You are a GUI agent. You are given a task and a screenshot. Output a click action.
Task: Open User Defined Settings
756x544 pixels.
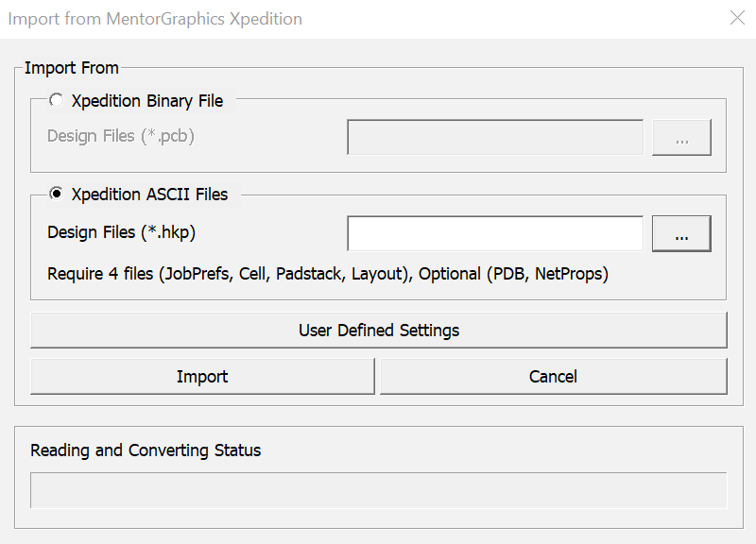point(378,331)
